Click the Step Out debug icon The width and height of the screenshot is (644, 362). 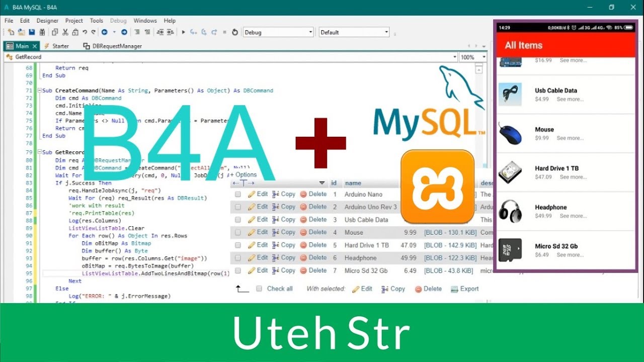pos(214,32)
